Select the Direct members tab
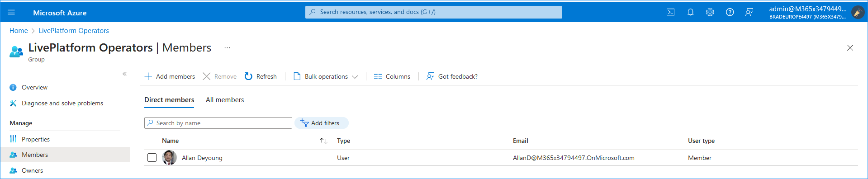Screen dimensions: 868x179 pos(169,100)
